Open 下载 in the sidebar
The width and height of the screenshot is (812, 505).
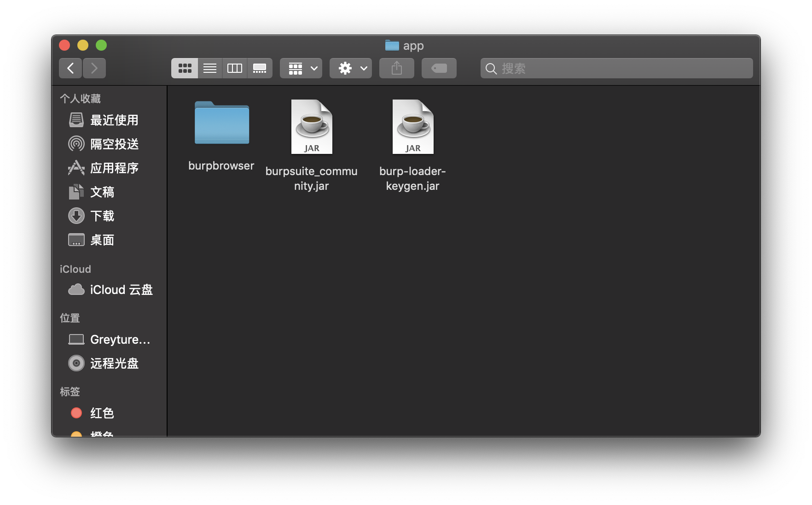tap(109, 216)
